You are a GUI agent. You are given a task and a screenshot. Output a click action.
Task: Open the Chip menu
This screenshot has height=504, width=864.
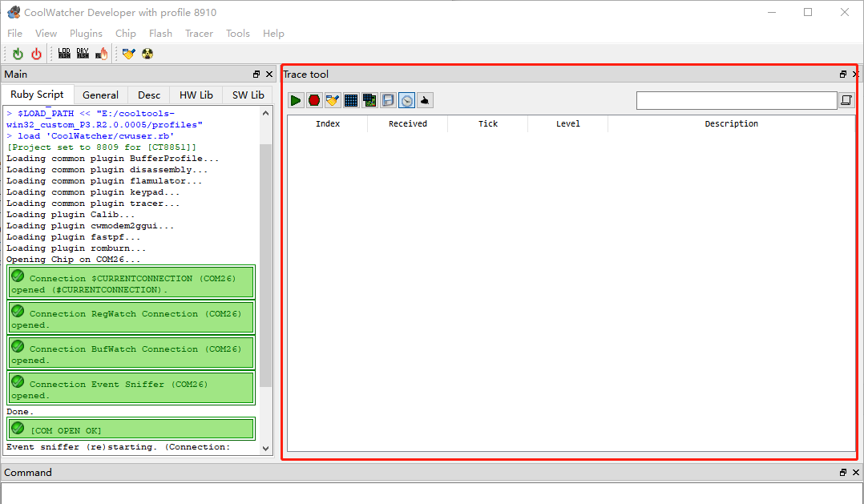coord(126,34)
